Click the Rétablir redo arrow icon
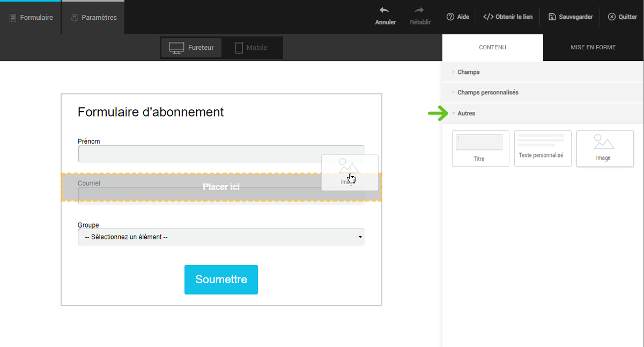Viewport: 644px width, 347px height. 420,11
